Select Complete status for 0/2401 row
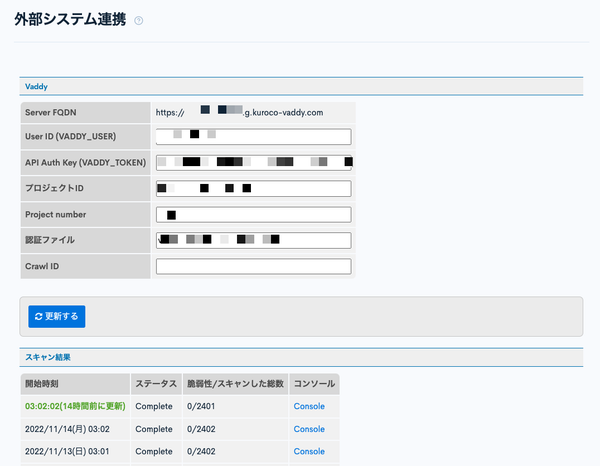The image size is (600, 466). 154,406
